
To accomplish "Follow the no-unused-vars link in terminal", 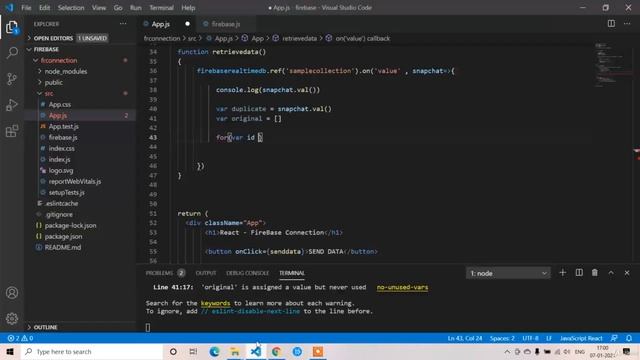I will pyautogui.click(x=402, y=287).
